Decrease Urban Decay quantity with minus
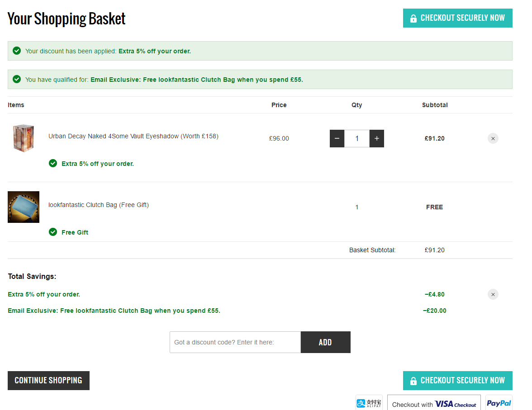 (x=337, y=138)
